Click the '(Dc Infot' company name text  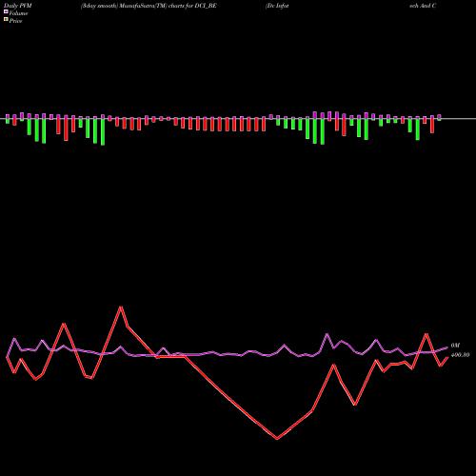point(277,6)
